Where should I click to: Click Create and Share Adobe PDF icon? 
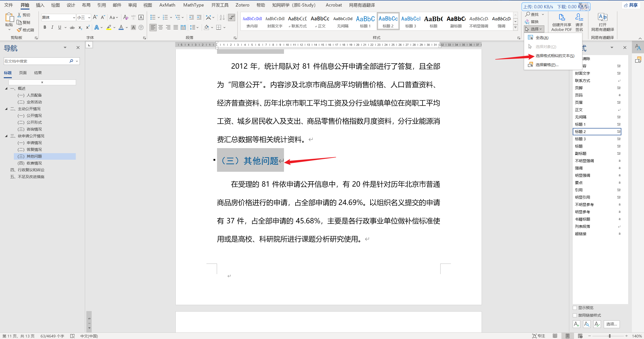tap(561, 18)
